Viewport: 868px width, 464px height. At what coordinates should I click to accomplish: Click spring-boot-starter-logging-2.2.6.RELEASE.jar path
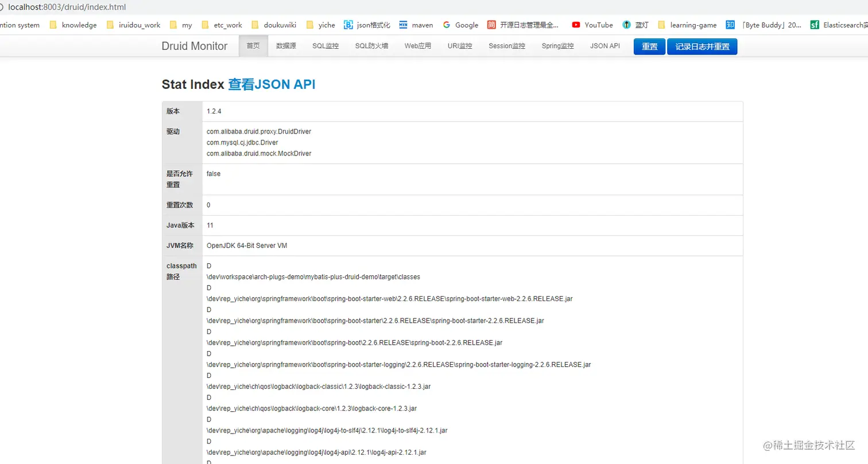(x=399, y=364)
